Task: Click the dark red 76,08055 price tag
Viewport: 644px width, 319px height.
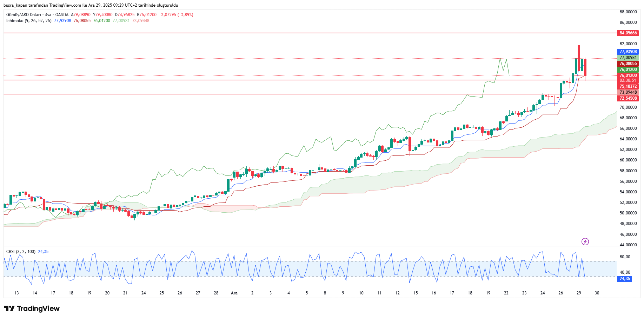Action: (x=628, y=64)
